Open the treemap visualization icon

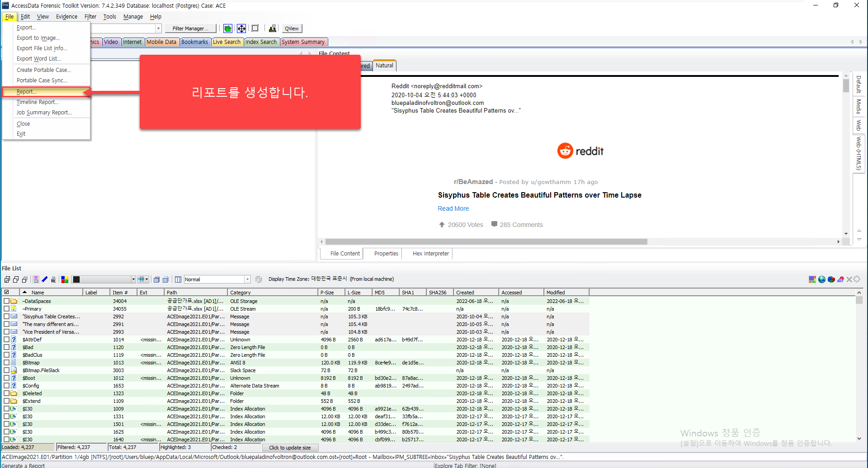812,279
